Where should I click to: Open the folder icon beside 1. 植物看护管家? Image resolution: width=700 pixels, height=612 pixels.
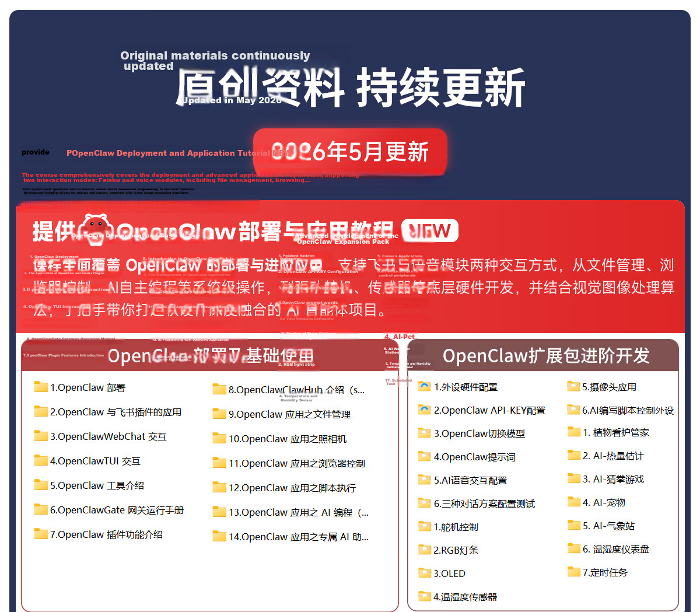pyautogui.click(x=574, y=432)
